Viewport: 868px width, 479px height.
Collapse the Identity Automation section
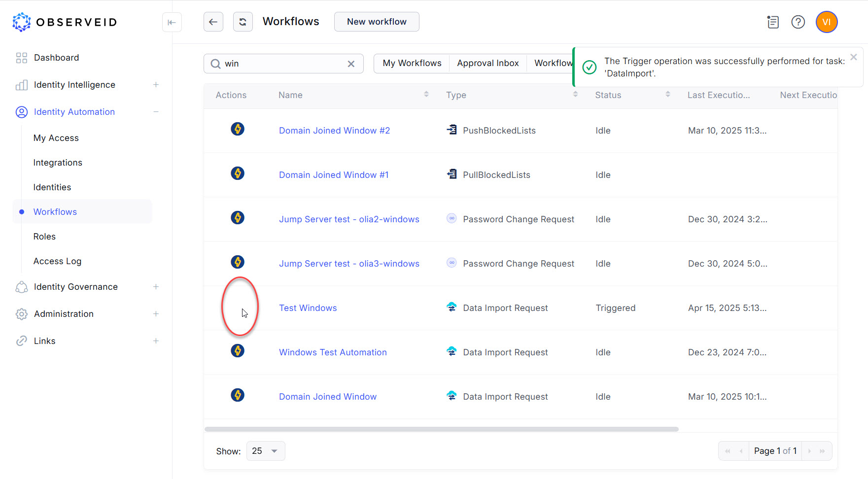tap(156, 112)
